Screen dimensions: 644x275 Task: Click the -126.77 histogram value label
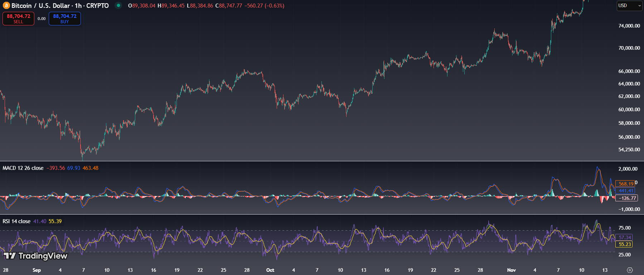click(x=626, y=198)
